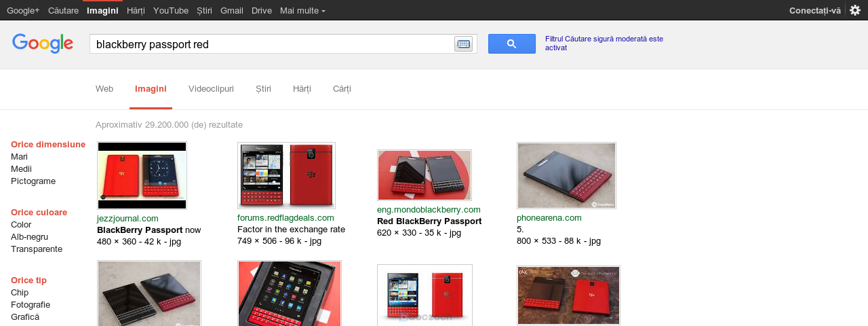The height and width of the screenshot is (326, 868).
Task: Open the safe search filter notice link
Action: [x=604, y=43]
